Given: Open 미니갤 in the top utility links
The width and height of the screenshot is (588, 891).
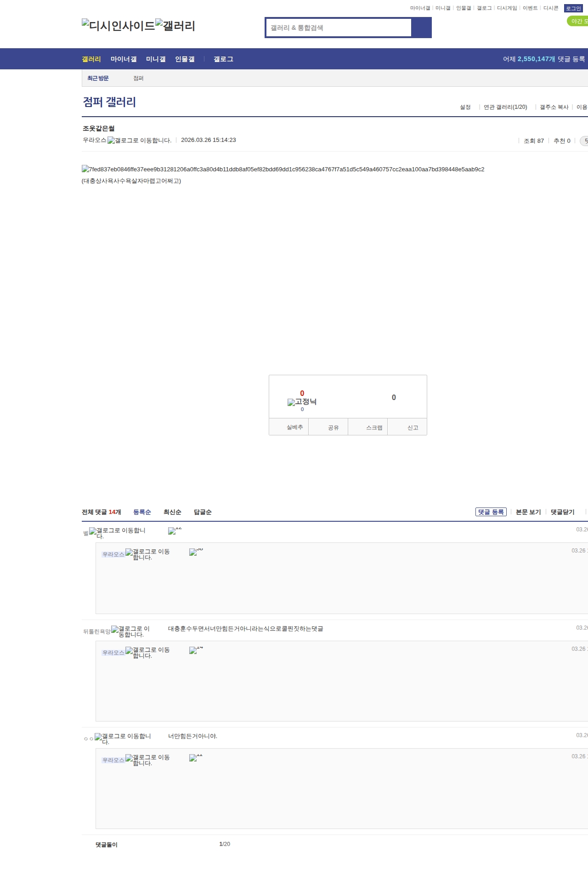Looking at the screenshot, I should coord(443,8).
